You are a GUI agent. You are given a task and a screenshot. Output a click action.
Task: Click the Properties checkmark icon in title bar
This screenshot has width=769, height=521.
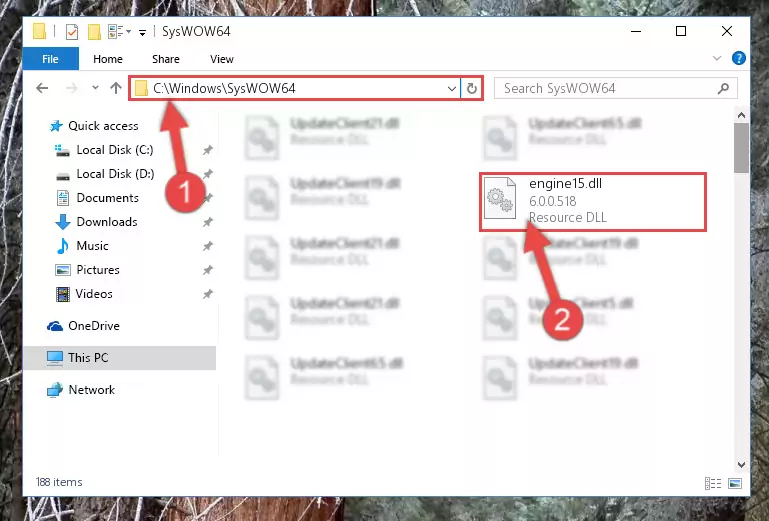[x=72, y=32]
